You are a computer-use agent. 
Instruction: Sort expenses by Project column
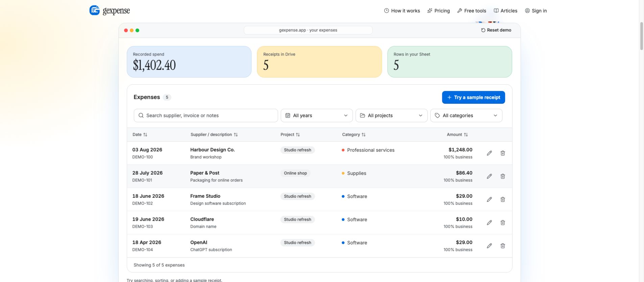pyautogui.click(x=290, y=134)
